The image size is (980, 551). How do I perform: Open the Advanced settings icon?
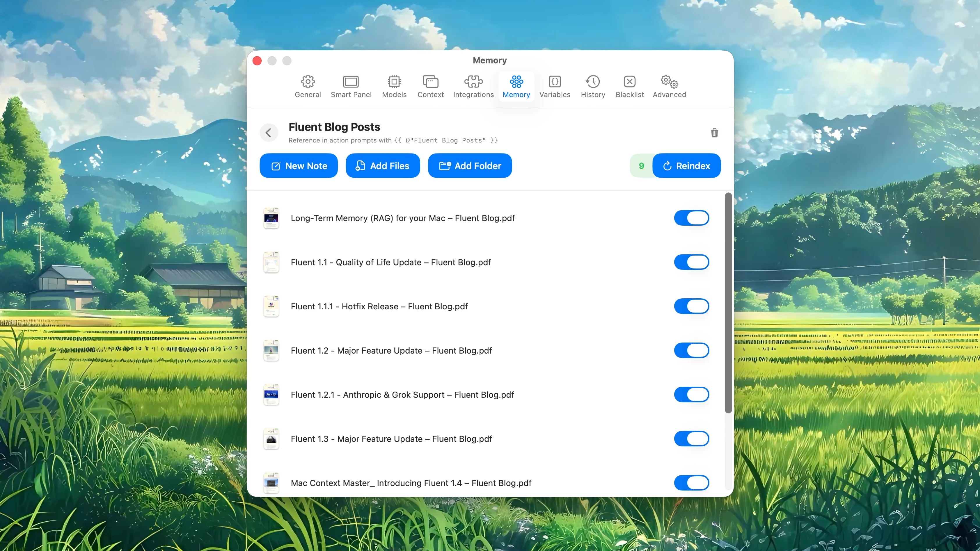pos(669,81)
